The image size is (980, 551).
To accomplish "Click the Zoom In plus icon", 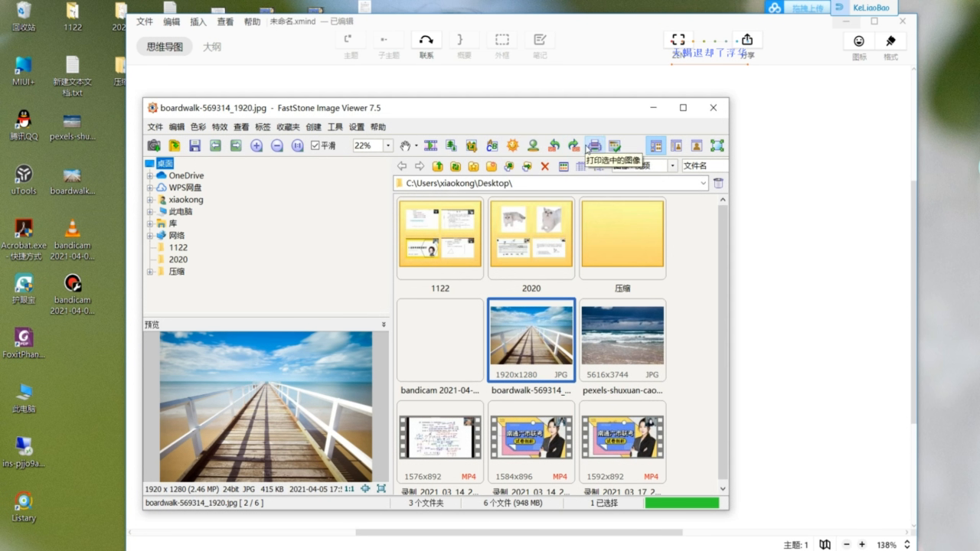I will click(256, 145).
